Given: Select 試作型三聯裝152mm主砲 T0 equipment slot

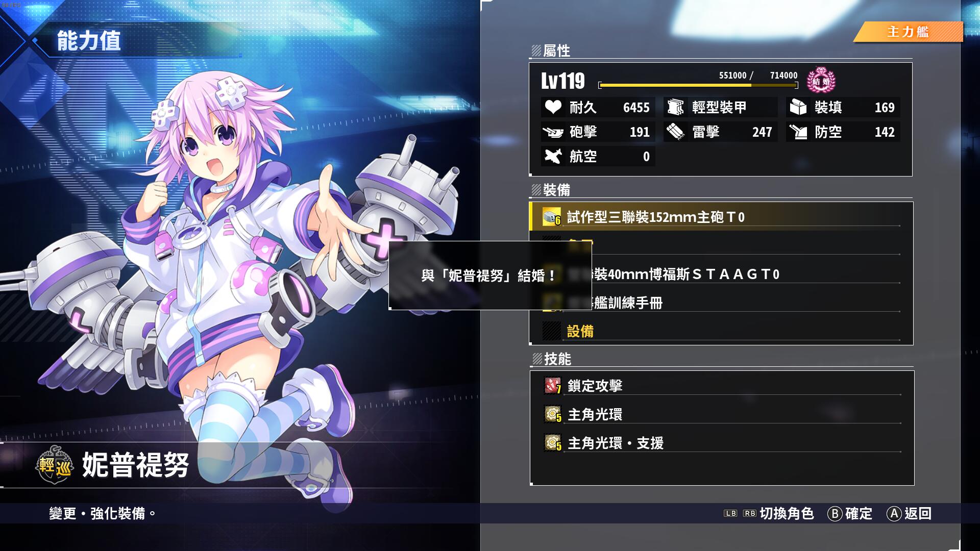Looking at the screenshot, I should pos(721,216).
